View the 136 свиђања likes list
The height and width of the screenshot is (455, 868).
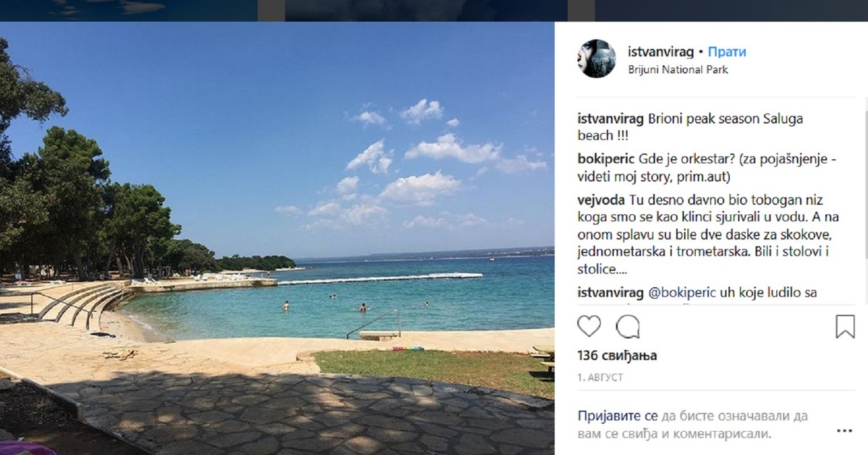point(617,356)
